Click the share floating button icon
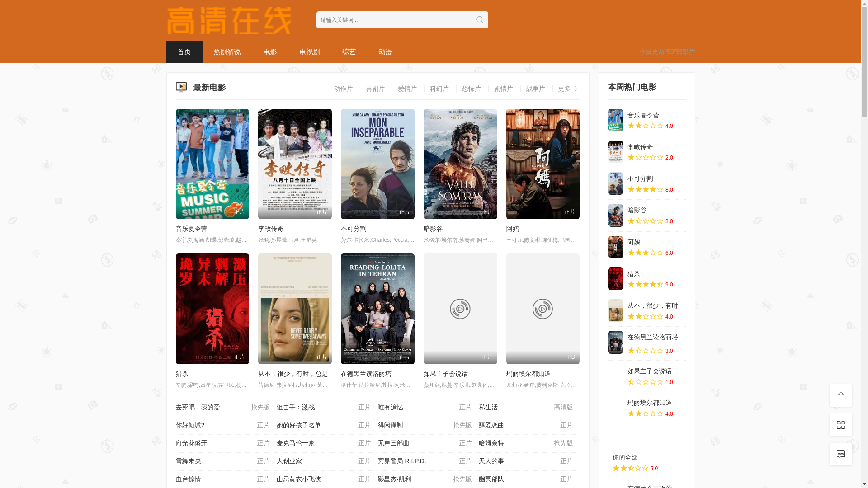Viewport: 868px width, 488px height. pos(840,395)
